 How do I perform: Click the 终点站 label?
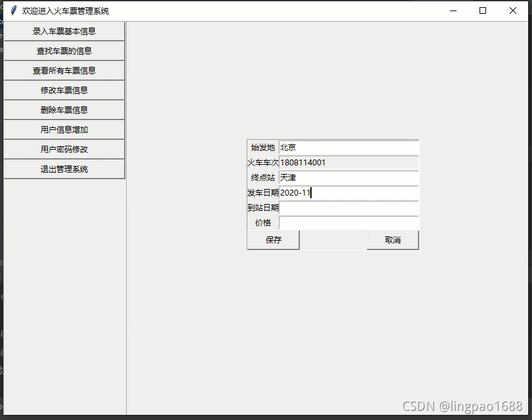[263, 178]
